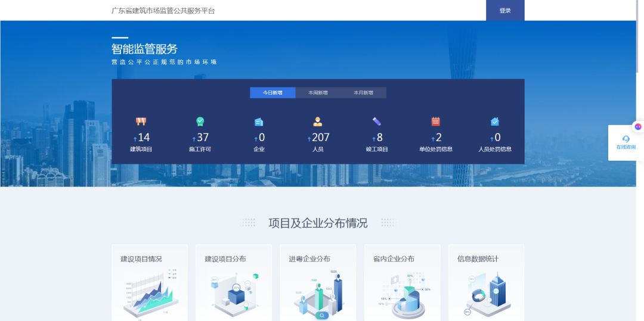This screenshot has width=644, height=321.
Task: Click the 智能监管服务 heading
Action: point(144,49)
